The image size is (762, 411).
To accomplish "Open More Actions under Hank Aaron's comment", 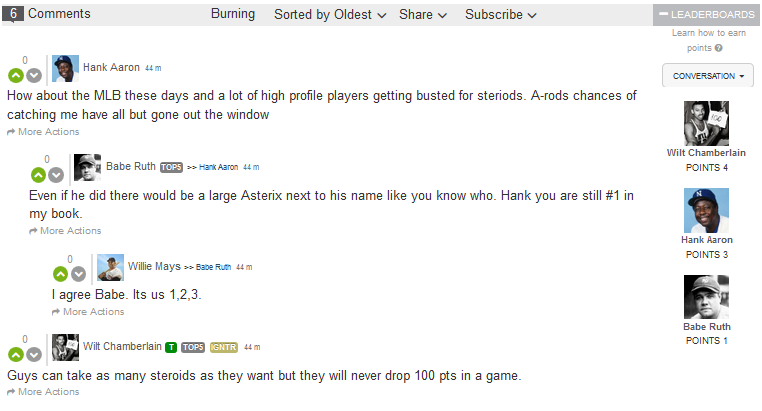I will pyautogui.click(x=43, y=132).
